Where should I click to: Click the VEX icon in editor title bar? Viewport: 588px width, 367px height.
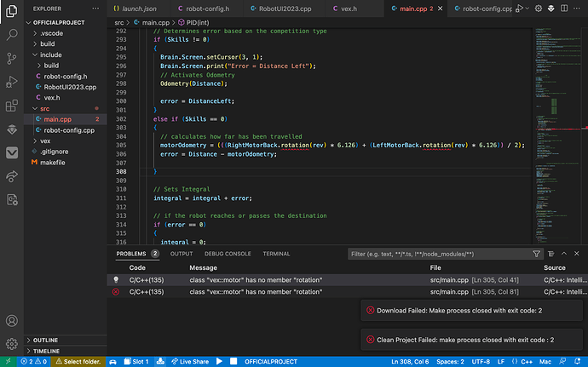coord(551,9)
